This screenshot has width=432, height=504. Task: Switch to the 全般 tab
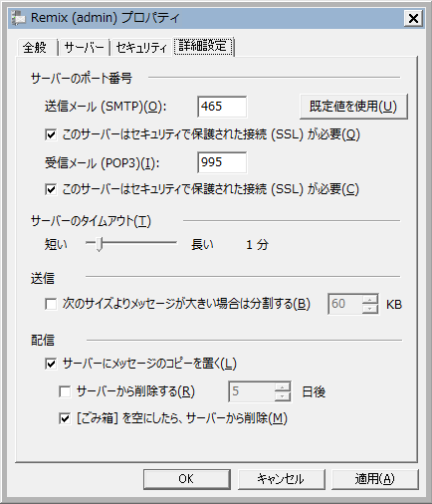(37, 48)
